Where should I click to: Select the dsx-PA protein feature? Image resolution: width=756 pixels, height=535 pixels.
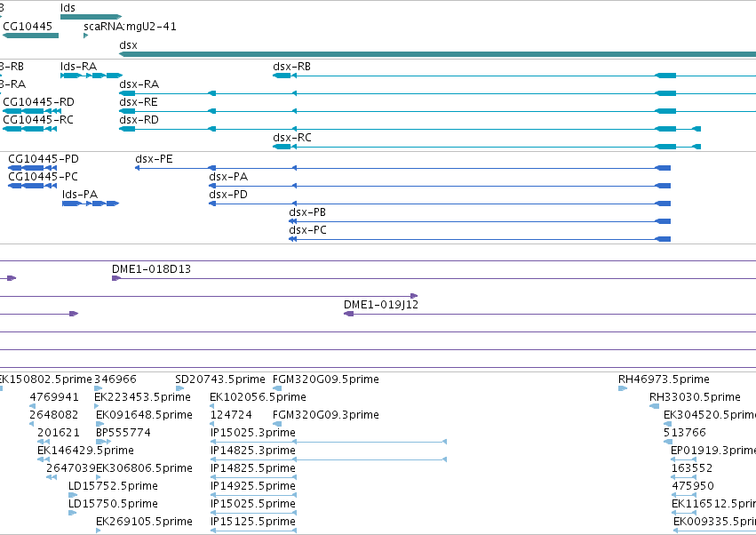pos(440,186)
